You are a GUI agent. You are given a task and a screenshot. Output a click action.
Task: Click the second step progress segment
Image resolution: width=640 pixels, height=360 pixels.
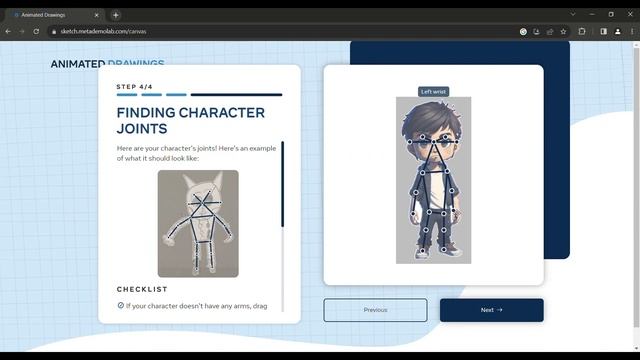click(151, 95)
